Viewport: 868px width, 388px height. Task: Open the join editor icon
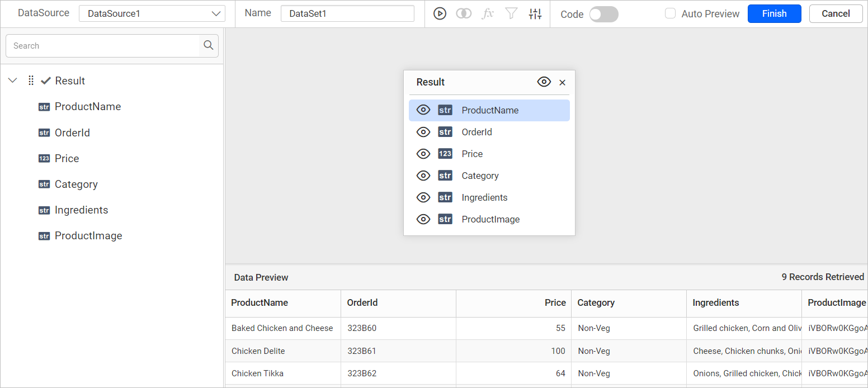click(x=464, y=14)
